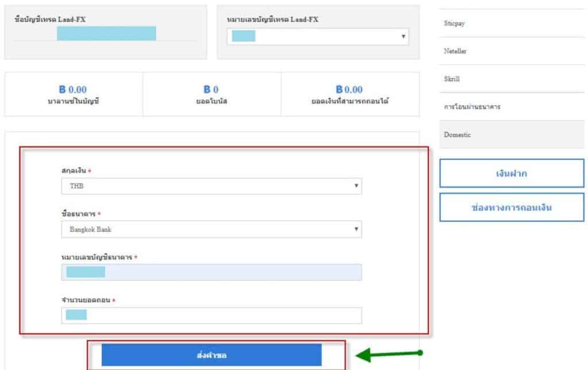Select the Domestic payment option
Image resolution: width=588 pixels, height=370 pixels.
point(512,134)
